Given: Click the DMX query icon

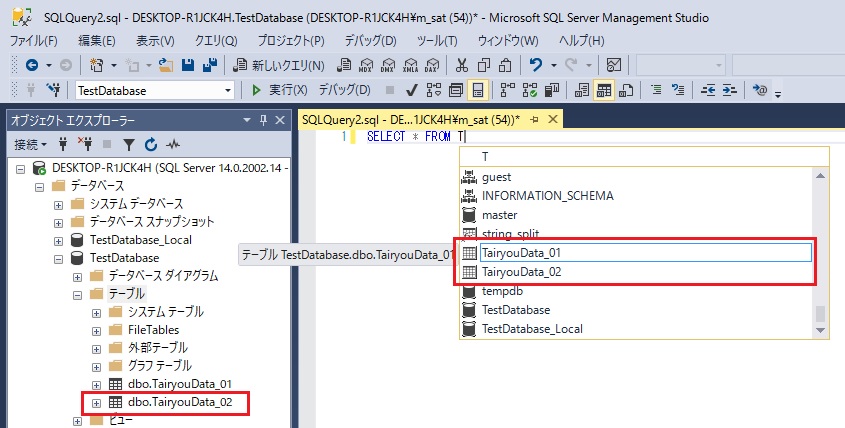Looking at the screenshot, I should (388, 66).
